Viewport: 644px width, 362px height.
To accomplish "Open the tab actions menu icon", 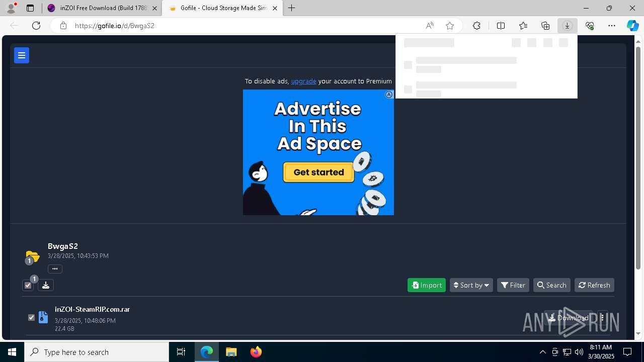I will point(30,8).
